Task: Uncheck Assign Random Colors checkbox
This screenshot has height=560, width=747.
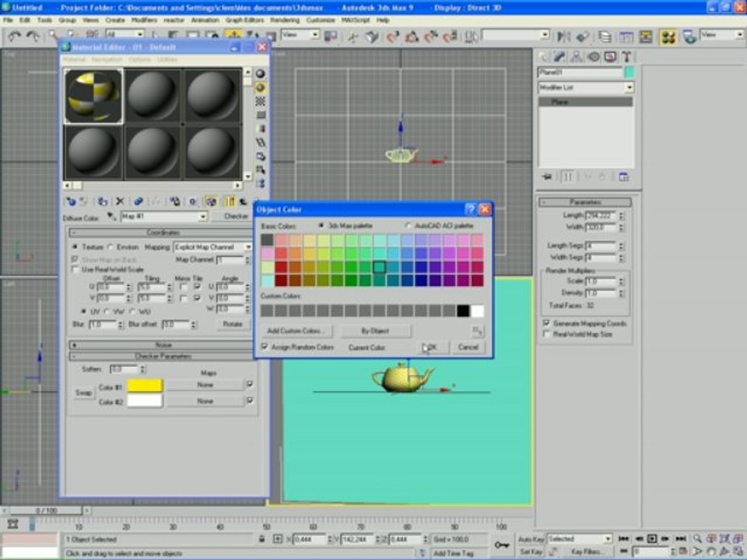Action: 265,347
